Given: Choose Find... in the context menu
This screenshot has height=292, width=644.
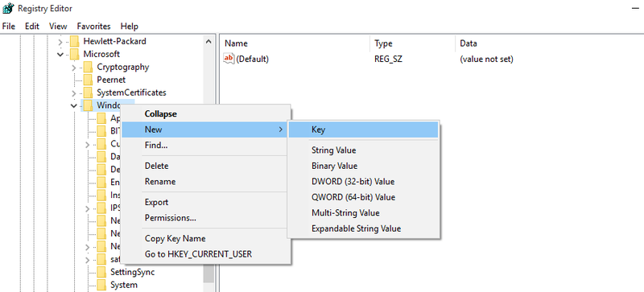Looking at the screenshot, I should [x=206, y=145].
